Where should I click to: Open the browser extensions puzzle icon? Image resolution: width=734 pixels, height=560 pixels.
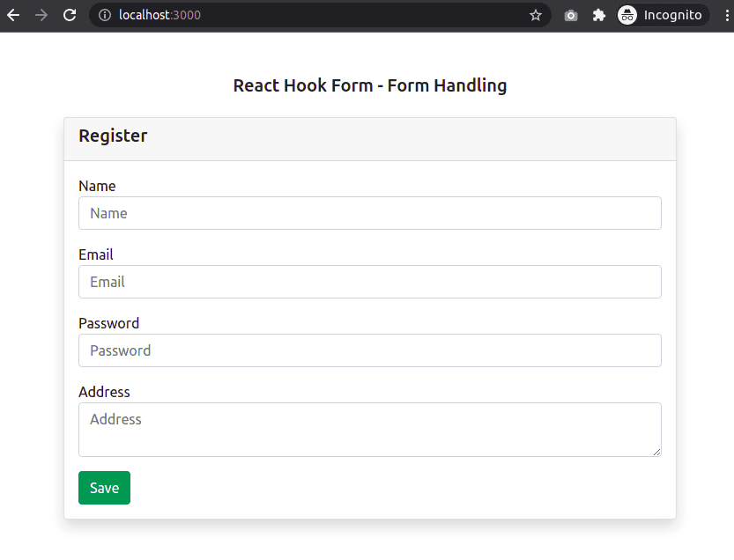(599, 14)
